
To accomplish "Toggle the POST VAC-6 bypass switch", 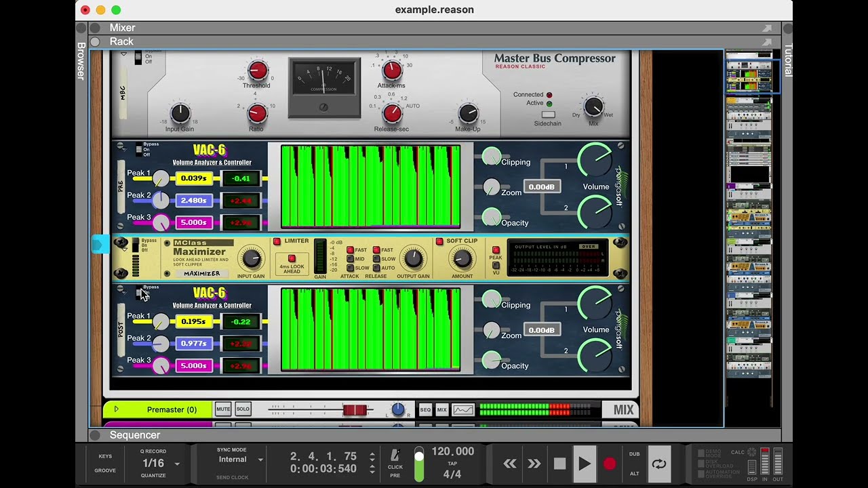I will [138, 293].
